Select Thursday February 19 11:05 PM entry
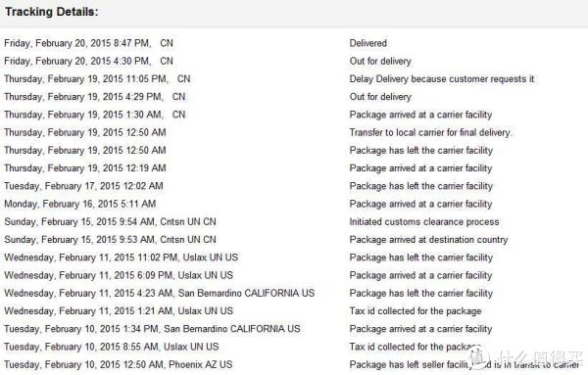Image resolution: width=588 pixels, height=375 pixels. click(x=97, y=79)
